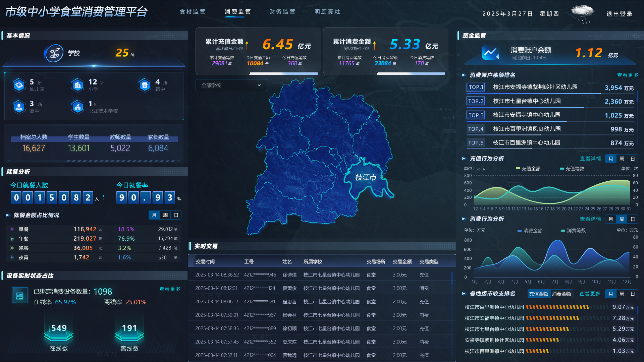The width and height of the screenshot is (644, 362).
Task: Select 消费金额 in 各地级市收支排名
Action: [562, 294]
